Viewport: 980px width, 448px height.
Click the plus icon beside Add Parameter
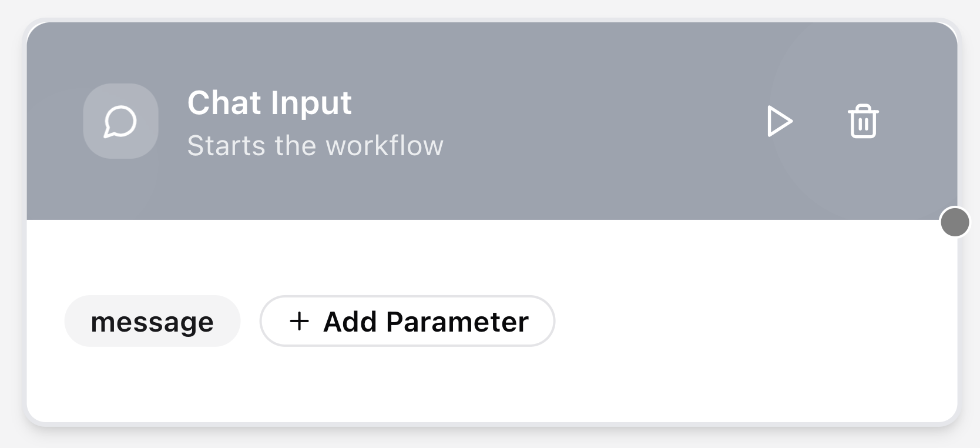pos(299,321)
